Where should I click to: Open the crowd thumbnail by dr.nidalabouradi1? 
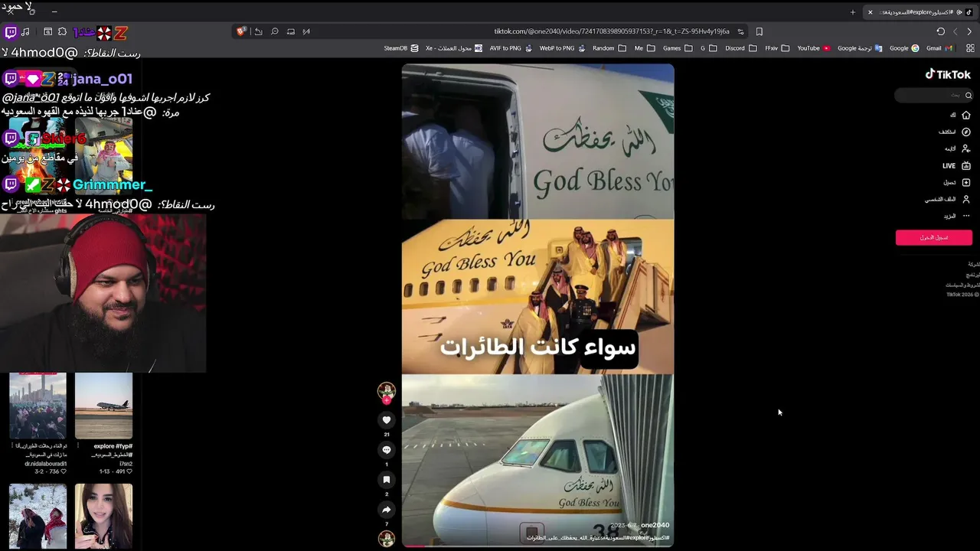click(x=38, y=406)
